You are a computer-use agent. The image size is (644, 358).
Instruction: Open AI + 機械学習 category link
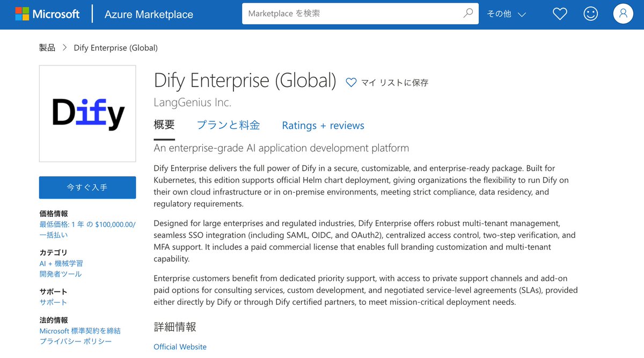(x=61, y=264)
